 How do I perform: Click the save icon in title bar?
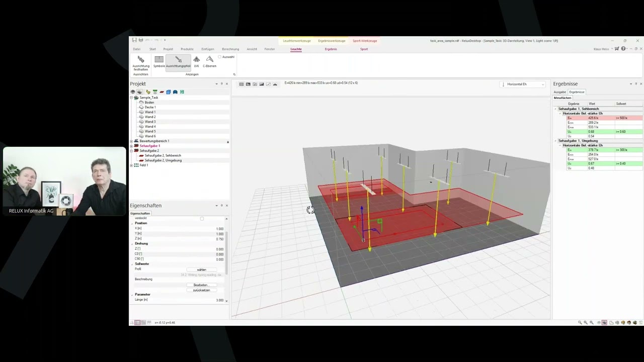[134, 40]
